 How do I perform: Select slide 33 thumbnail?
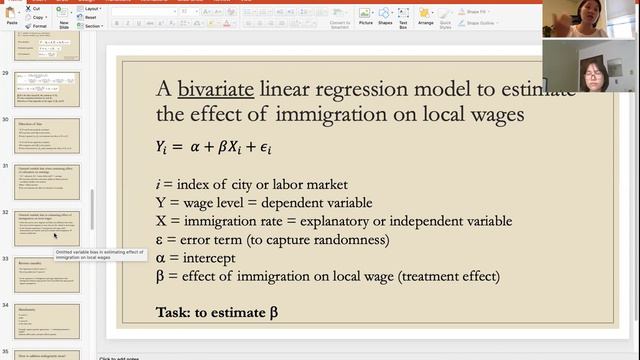pyautogui.click(x=47, y=275)
